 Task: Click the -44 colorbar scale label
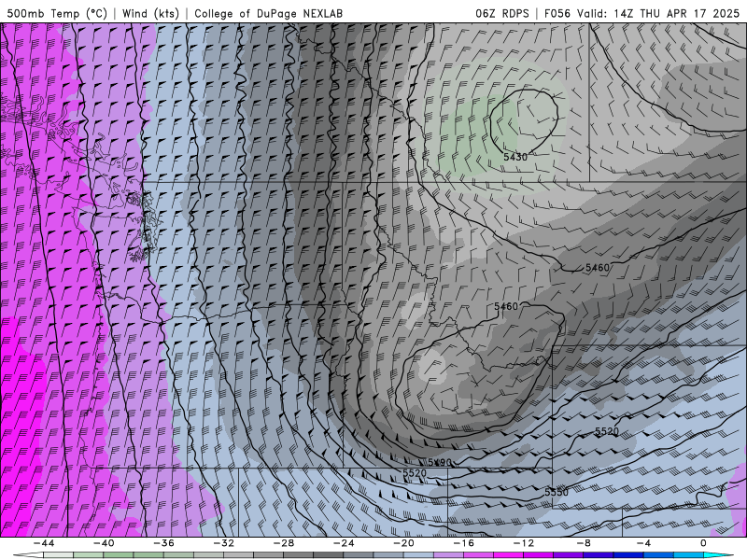[43, 543]
